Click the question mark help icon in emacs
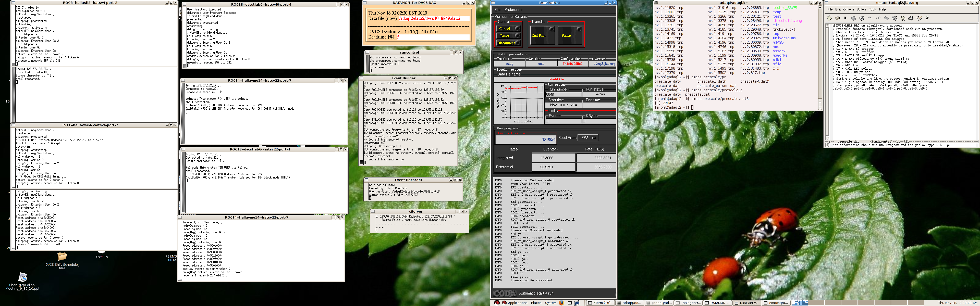 (927, 18)
